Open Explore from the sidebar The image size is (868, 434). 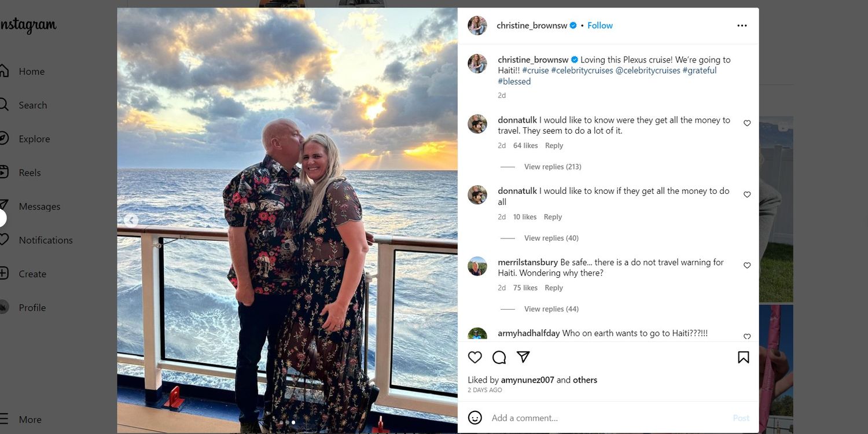(34, 139)
